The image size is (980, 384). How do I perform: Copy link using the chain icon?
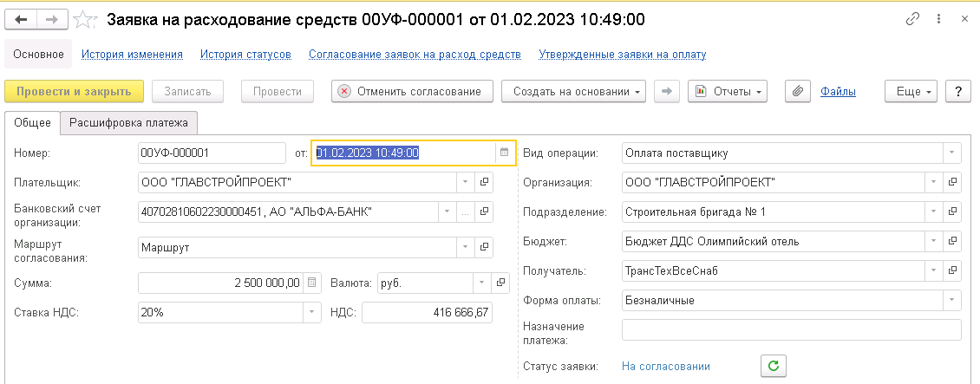click(x=913, y=19)
